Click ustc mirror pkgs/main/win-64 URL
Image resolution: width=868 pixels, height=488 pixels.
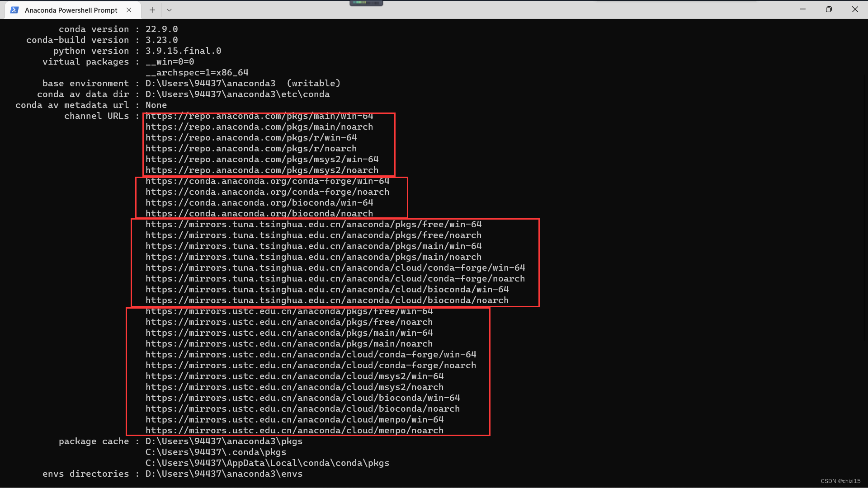tap(289, 333)
